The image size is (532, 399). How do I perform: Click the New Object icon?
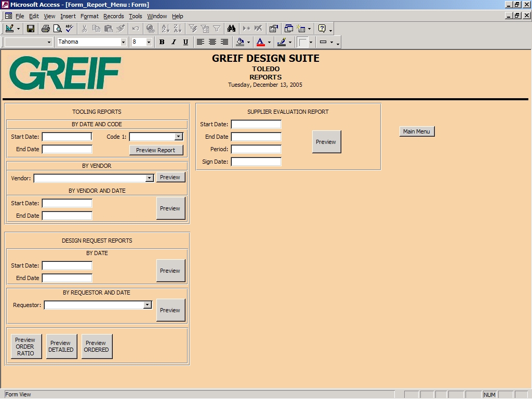coord(301,29)
